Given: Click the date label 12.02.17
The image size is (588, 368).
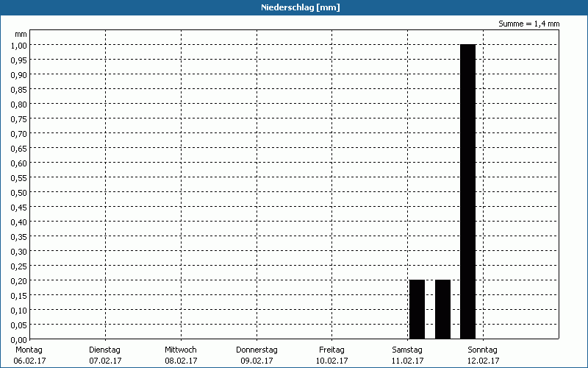Looking at the screenshot, I should pyautogui.click(x=484, y=361).
